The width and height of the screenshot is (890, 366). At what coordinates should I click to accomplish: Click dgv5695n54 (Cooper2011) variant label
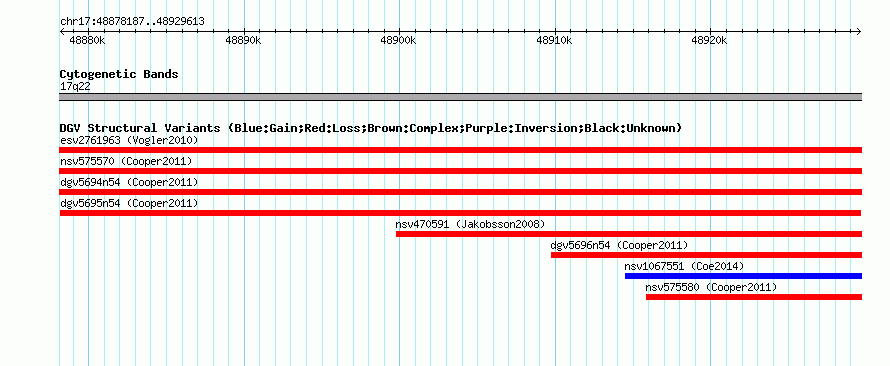(129, 203)
